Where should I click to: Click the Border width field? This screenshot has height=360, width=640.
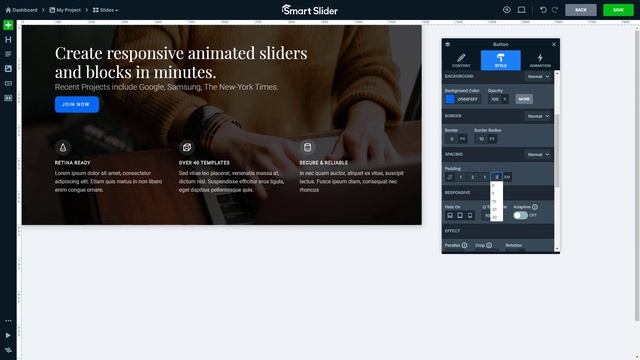[451, 139]
